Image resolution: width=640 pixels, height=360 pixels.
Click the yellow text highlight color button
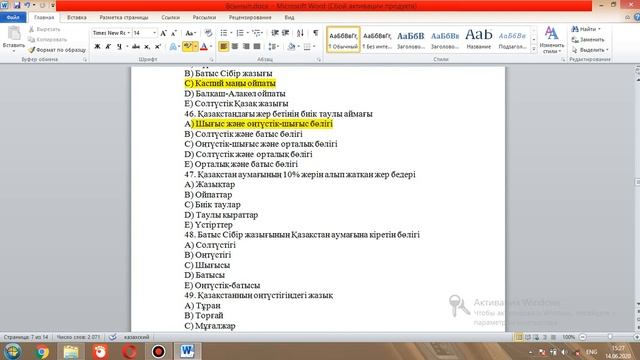click(x=188, y=47)
